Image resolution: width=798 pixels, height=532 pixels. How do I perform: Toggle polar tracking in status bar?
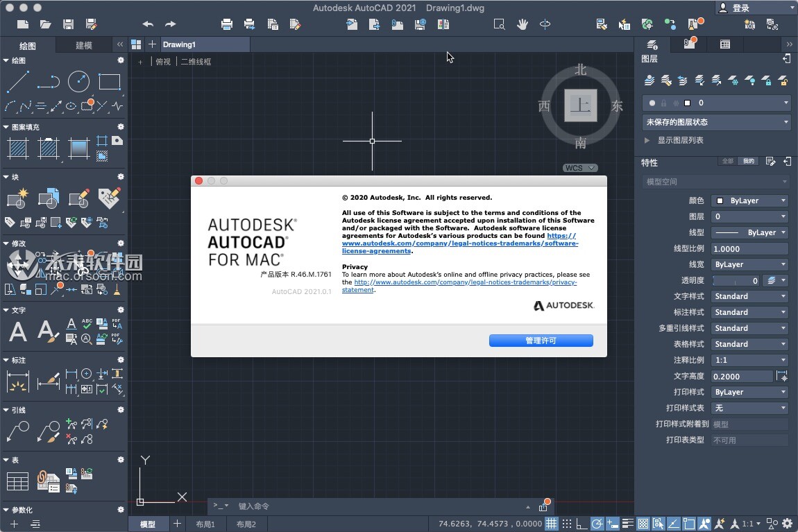[597, 524]
